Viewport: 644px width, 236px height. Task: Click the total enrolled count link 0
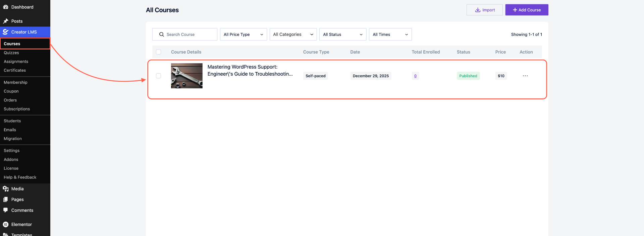coord(415,76)
